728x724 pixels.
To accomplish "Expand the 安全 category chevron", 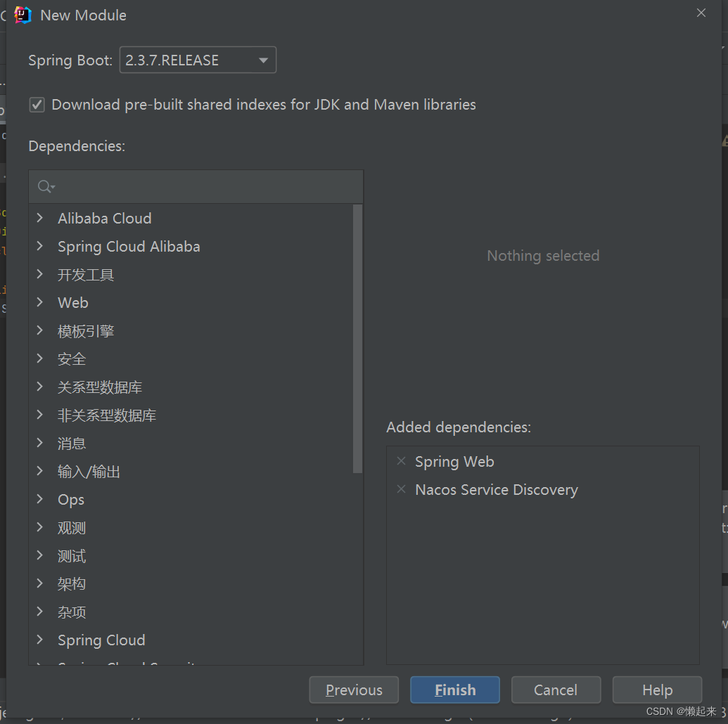I will tap(40, 358).
